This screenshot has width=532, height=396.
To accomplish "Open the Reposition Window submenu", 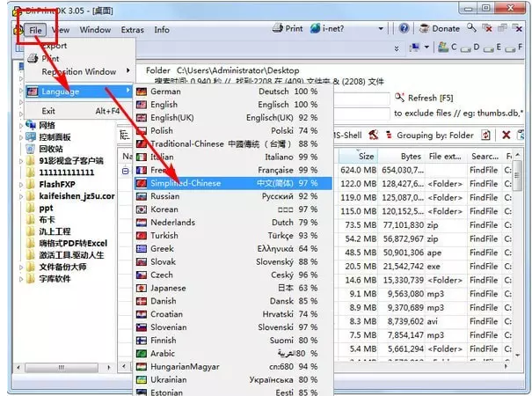I will 79,71.
